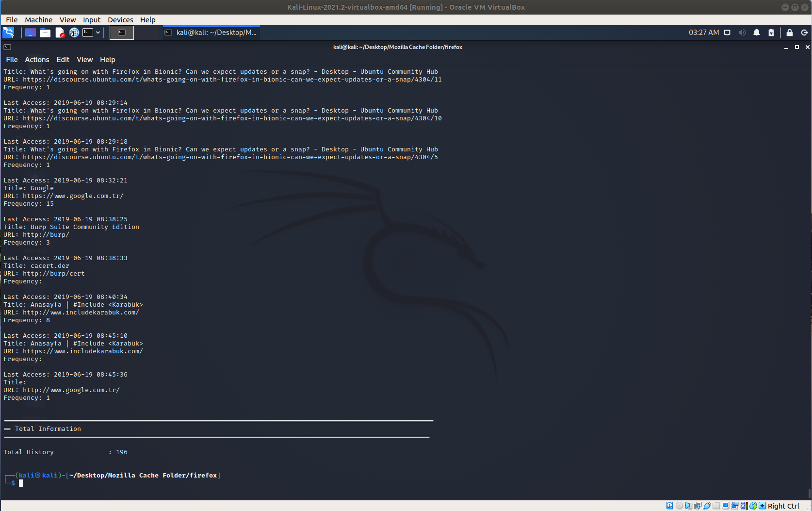Click VirtualBox recording status icon

click(734, 506)
